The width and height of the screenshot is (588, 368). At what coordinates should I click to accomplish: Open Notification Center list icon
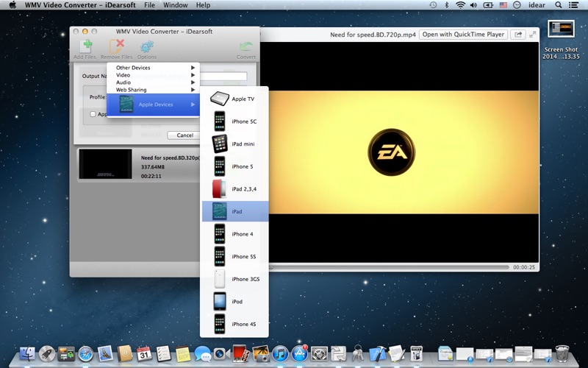573,5
